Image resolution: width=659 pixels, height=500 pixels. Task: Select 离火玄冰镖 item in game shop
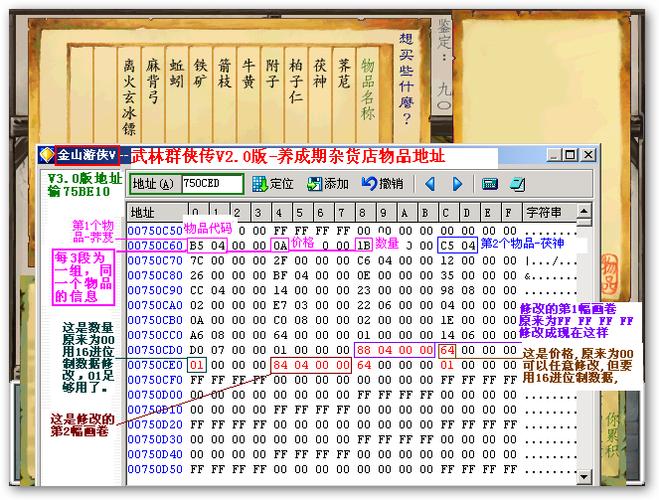point(129,97)
